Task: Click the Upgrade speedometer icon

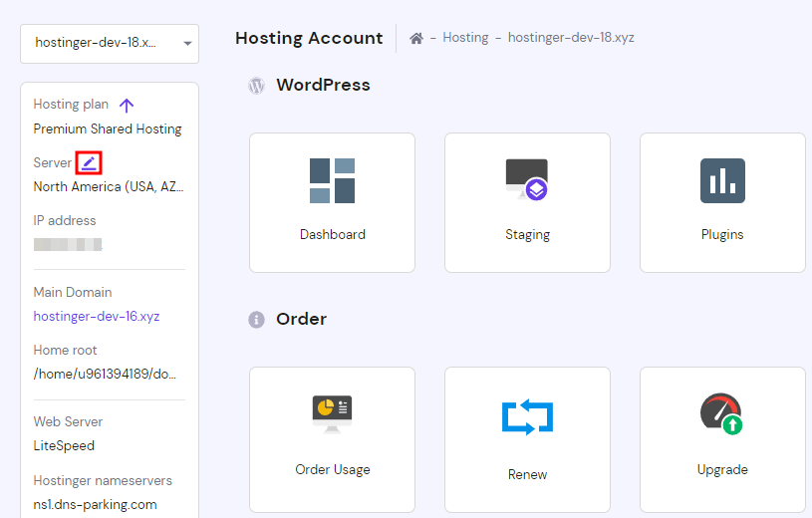Action: (721, 413)
